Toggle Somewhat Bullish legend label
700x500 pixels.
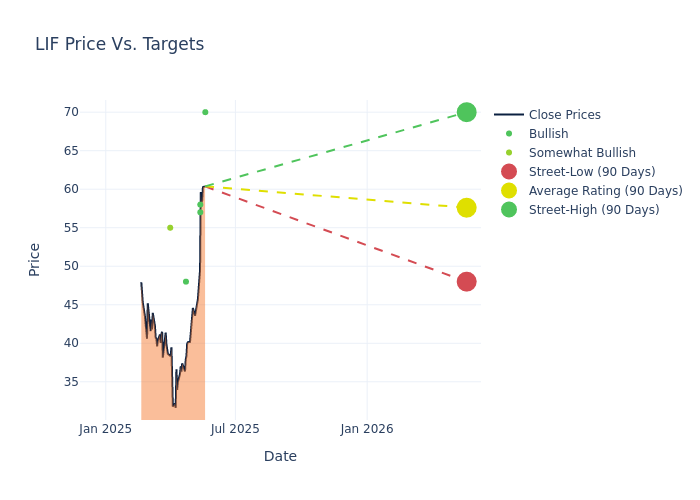point(582,153)
